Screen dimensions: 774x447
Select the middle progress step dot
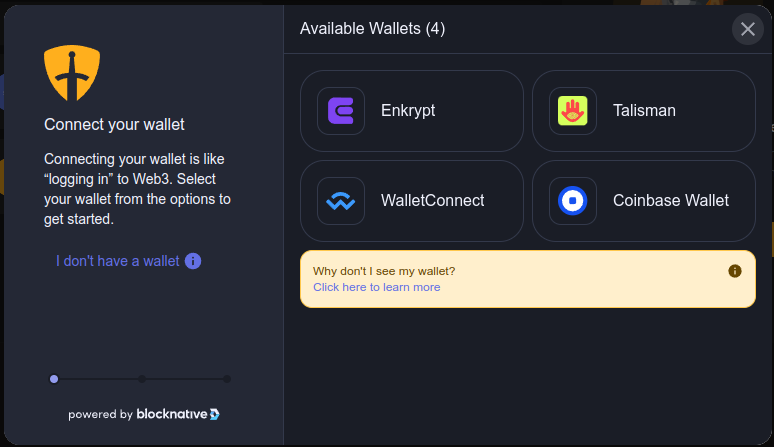tap(142, 379)
